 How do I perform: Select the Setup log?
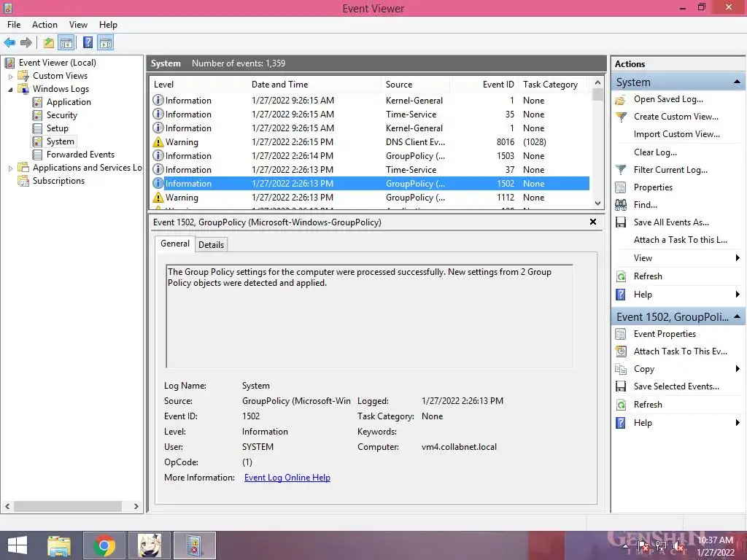click(57, 128)
